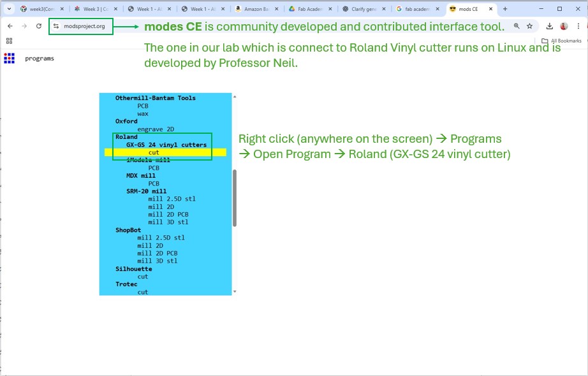Screen dimensions: 588x376
Task: Click the modsproject.org address field
Action: pos(84,26)
